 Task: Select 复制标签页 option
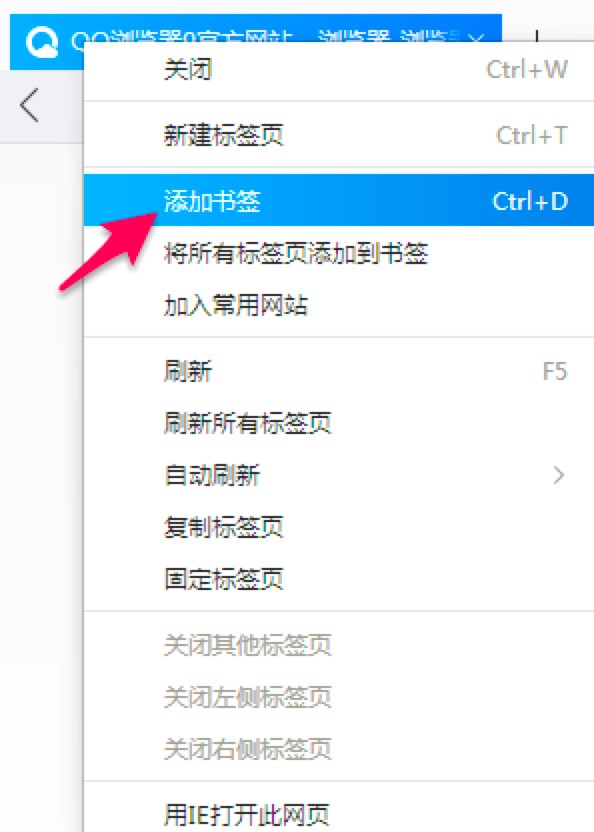coord(339,527)
